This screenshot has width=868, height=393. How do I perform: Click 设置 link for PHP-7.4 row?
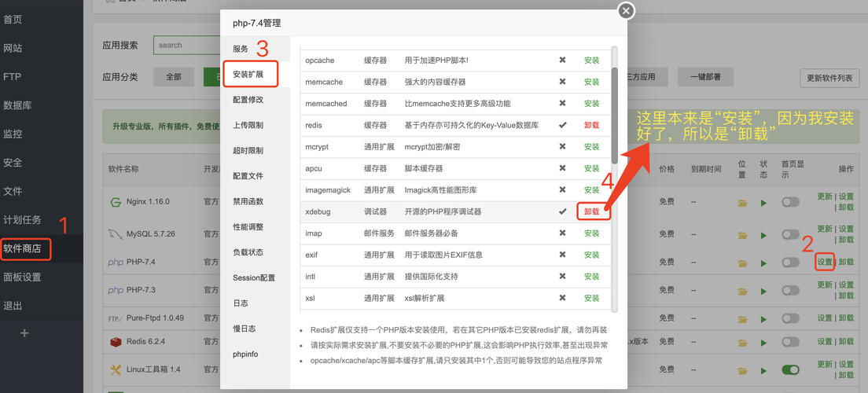click(825, 262)
